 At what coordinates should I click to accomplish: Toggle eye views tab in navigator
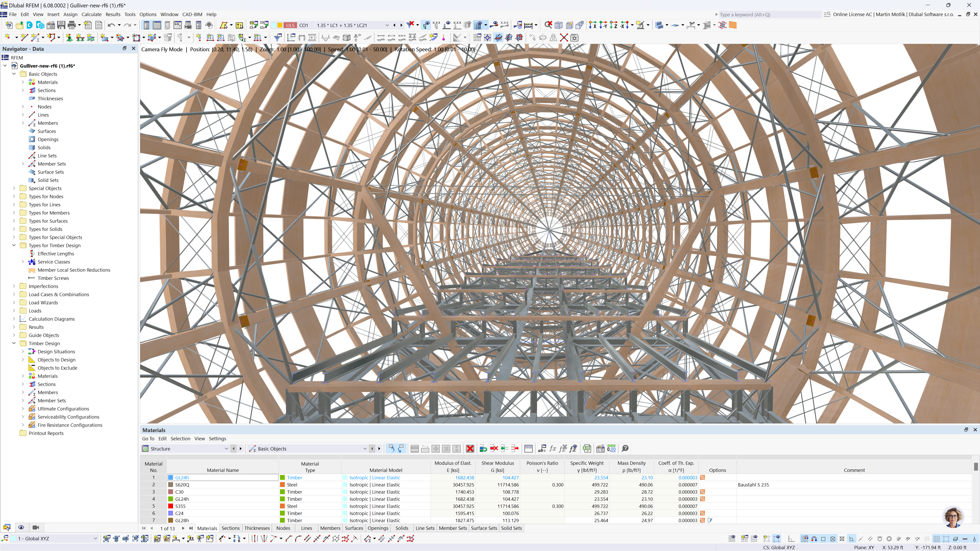point(21,528)
